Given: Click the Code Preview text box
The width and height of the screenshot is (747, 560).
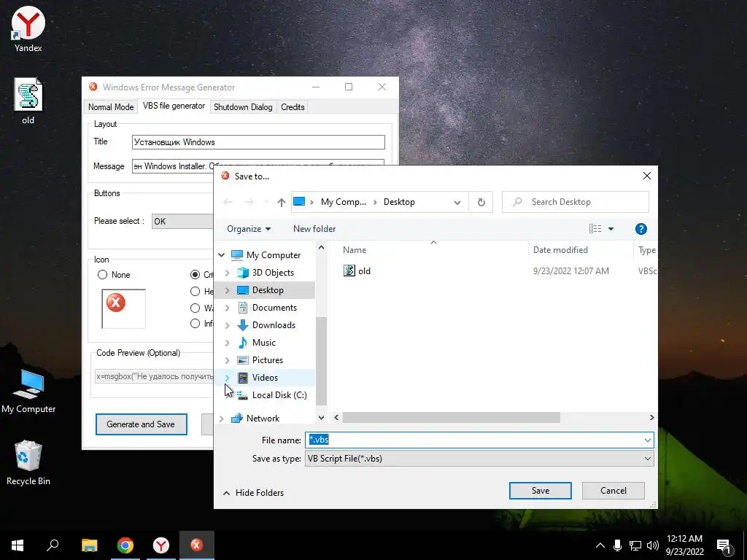Looking at the screenshot, I should 154,377.
